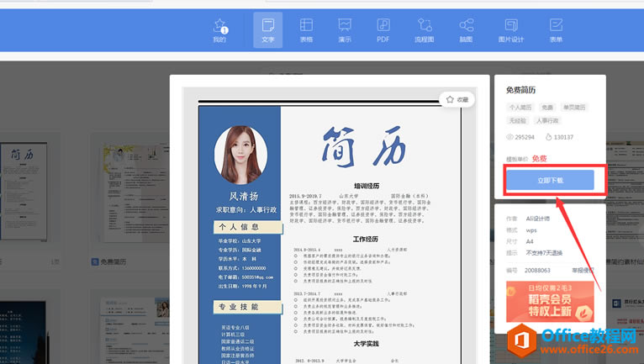Image resolution: width=644 pixels, height=364 pixels.
Task: Select the 图片设计 image design icon
Action: tap(510, 29)
